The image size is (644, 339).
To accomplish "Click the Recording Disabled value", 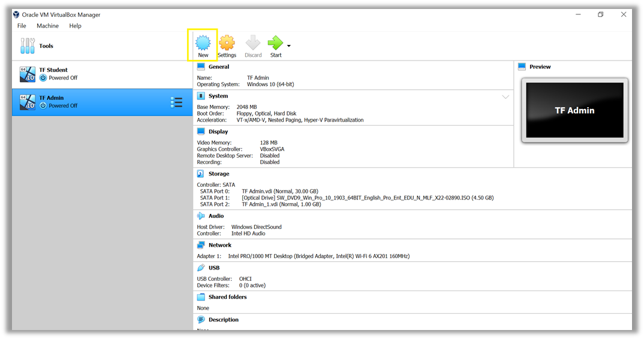I will [269, 162].
